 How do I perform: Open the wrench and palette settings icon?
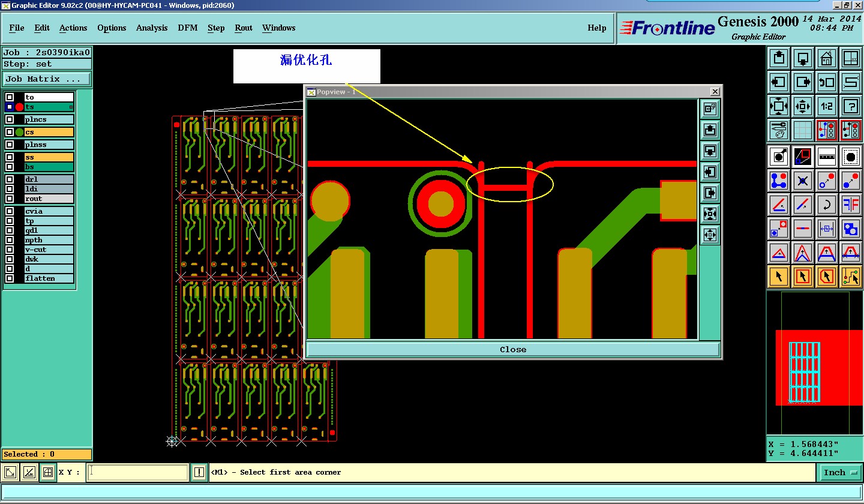tap(779, 130)
